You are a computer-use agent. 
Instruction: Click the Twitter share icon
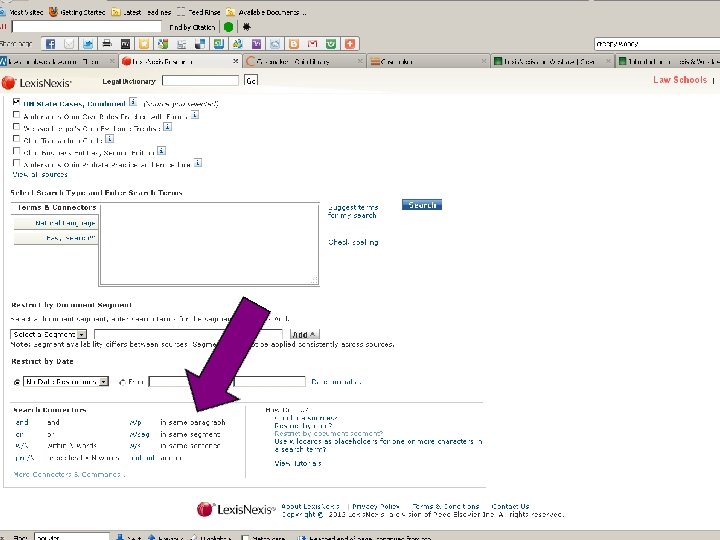pyautogui.click(x=88, y=44)
